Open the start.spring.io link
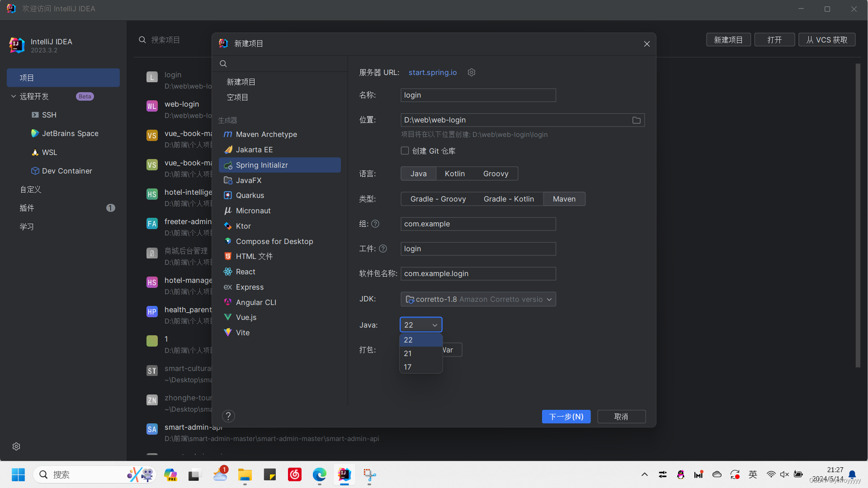Screen dimensions: 868x488 point(432,72)
